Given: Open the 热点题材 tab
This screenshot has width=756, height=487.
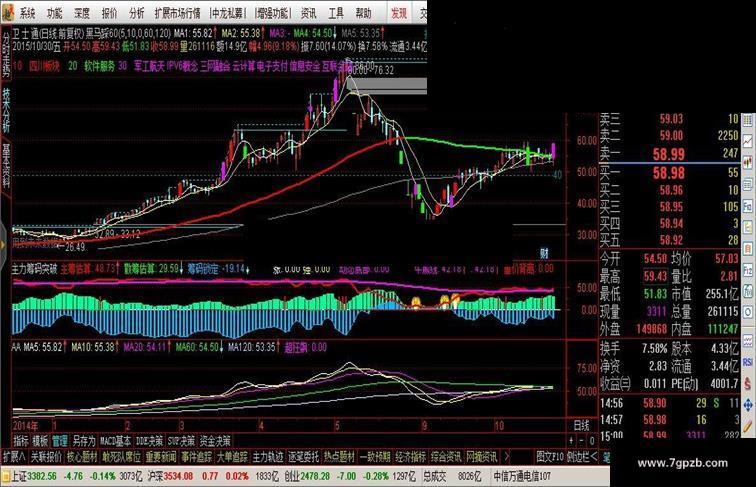Looking at the screenshot, I should click(339, 456).
